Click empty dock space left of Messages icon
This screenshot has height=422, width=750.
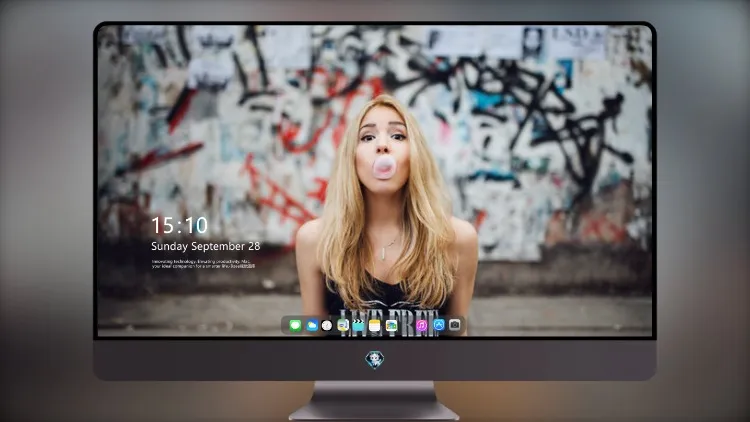pyautogui.click(x=285, y=326)
